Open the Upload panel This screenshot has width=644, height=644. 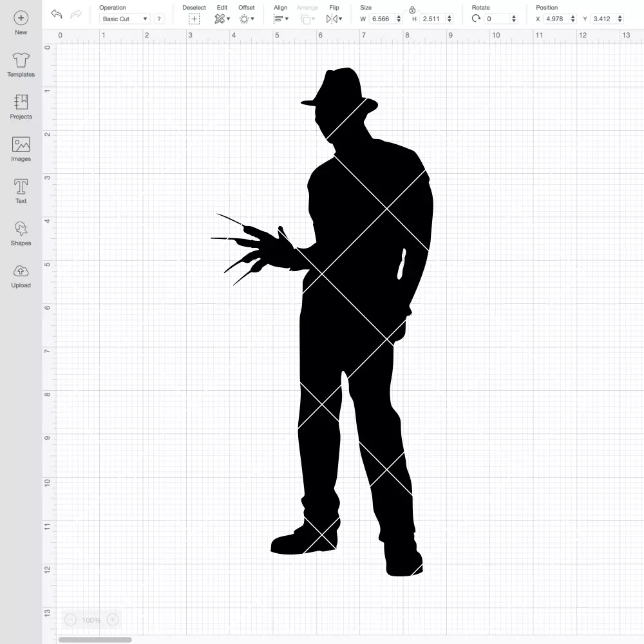pos(21,276)
